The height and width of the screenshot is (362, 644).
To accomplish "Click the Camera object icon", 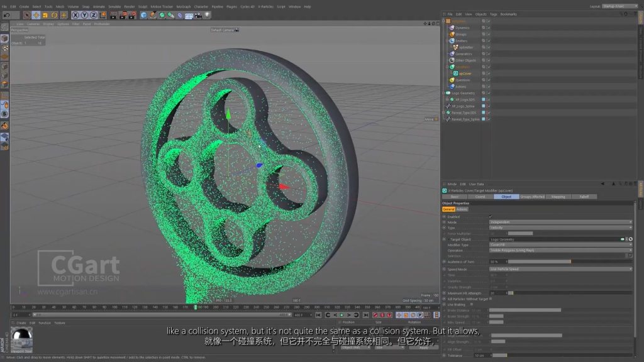I will point(198,15).
